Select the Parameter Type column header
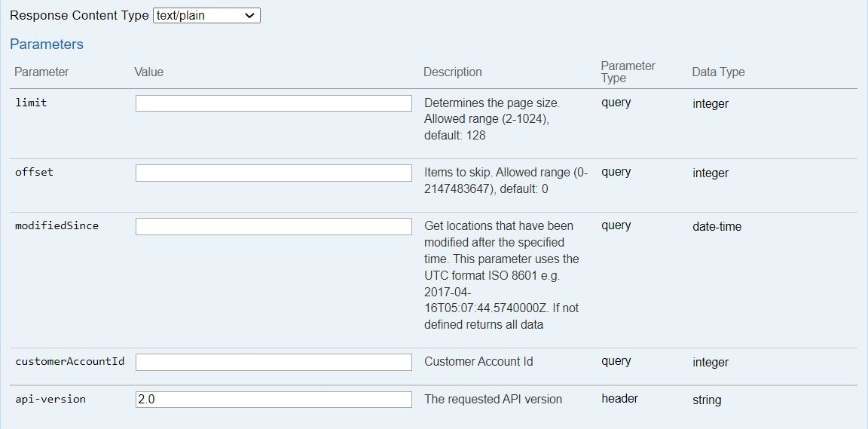This screenshot has width=868, height=429. click(x=628, y=72)
